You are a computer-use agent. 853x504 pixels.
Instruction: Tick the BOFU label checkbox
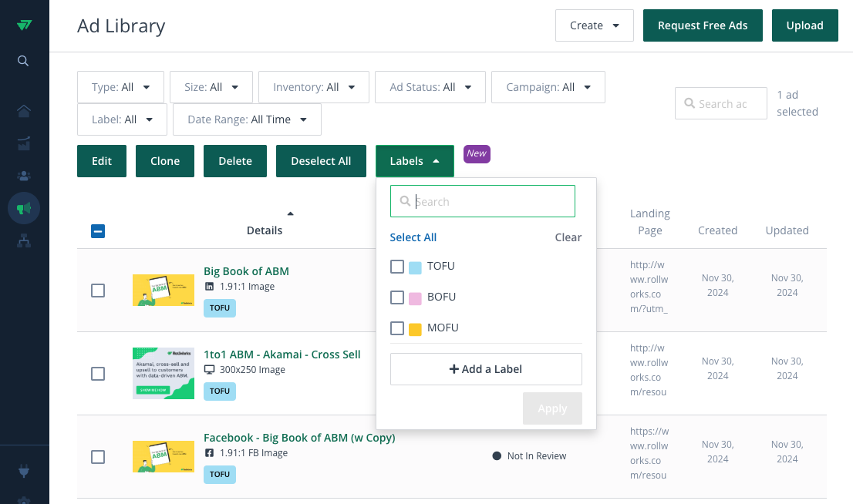pyautogui.click(x=397, y=297)
